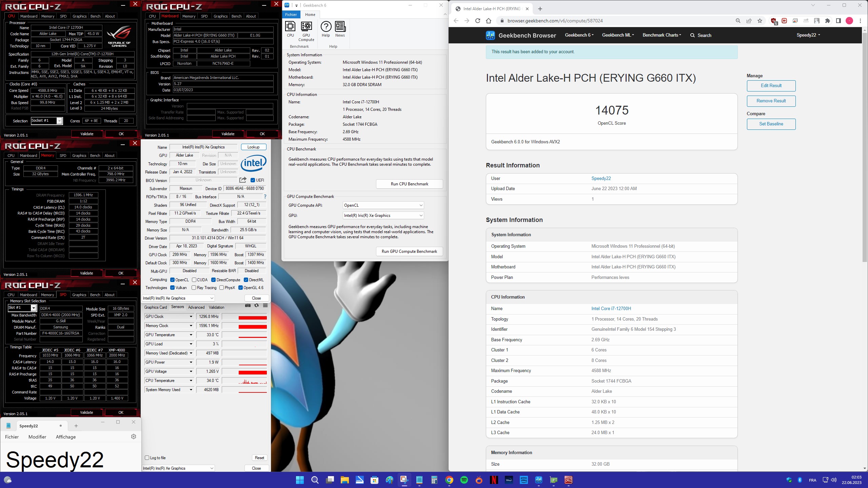Open the GPU-Z hamburger menu icon
The image size is (868, 488).
(265, 305)
